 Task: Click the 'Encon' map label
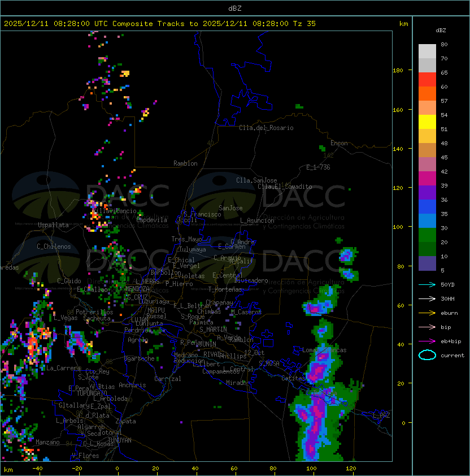coord(339,143)
